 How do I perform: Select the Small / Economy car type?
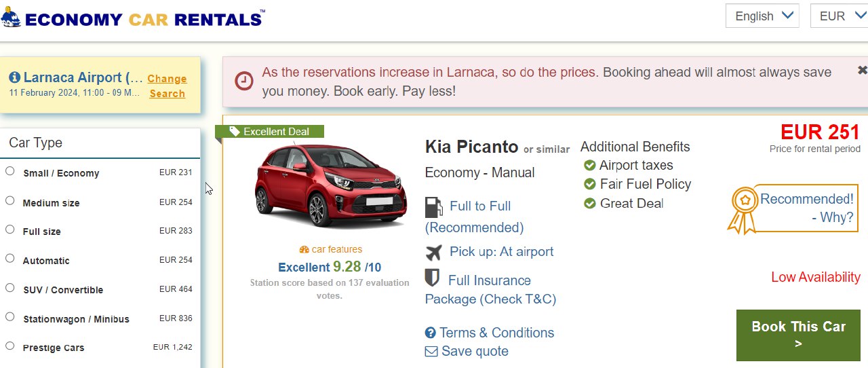pyautogui.click(x=10, y=171)
